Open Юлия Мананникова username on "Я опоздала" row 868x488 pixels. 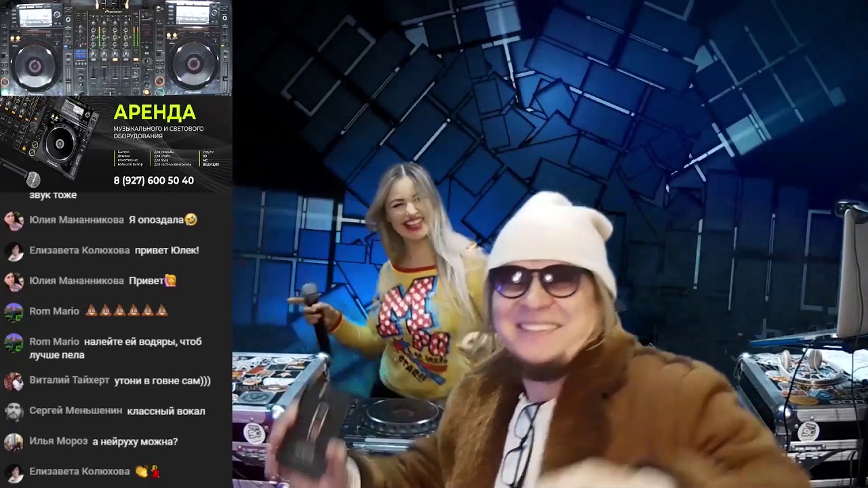point(77,220)
